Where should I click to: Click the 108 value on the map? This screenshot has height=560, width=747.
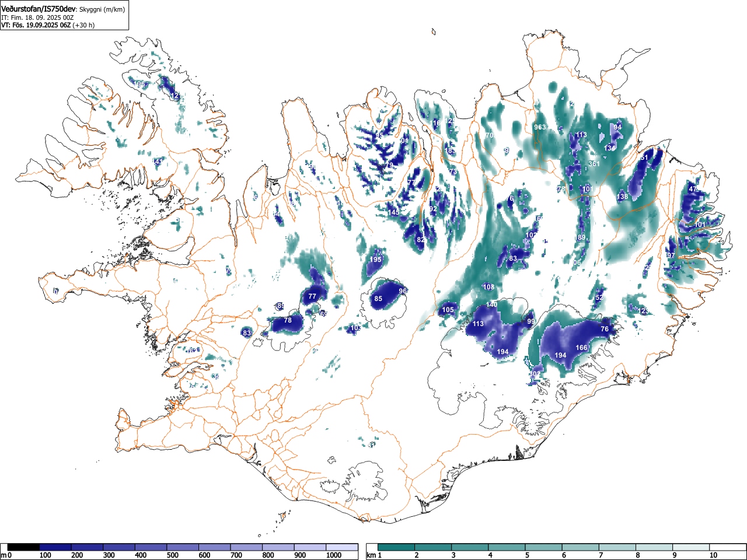pos(488,287)
